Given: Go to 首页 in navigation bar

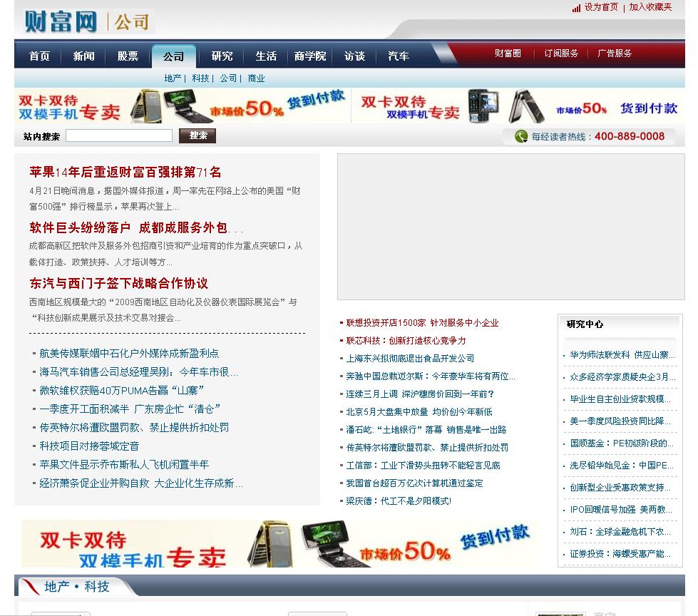Looking at the screenshot, I should coord(40,56).
